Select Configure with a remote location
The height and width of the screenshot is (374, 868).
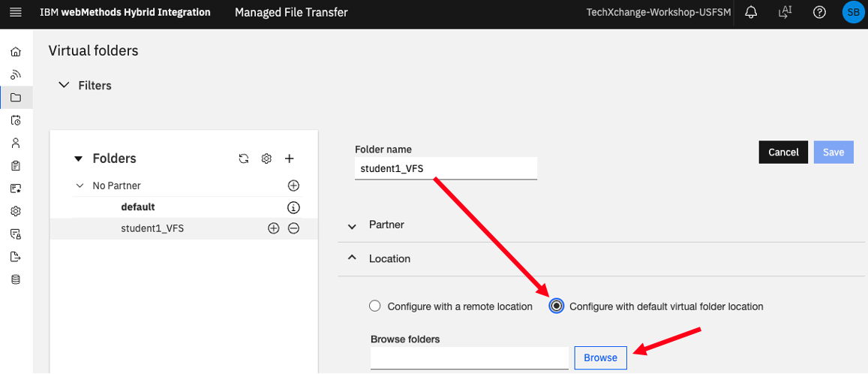coord(375,306)
